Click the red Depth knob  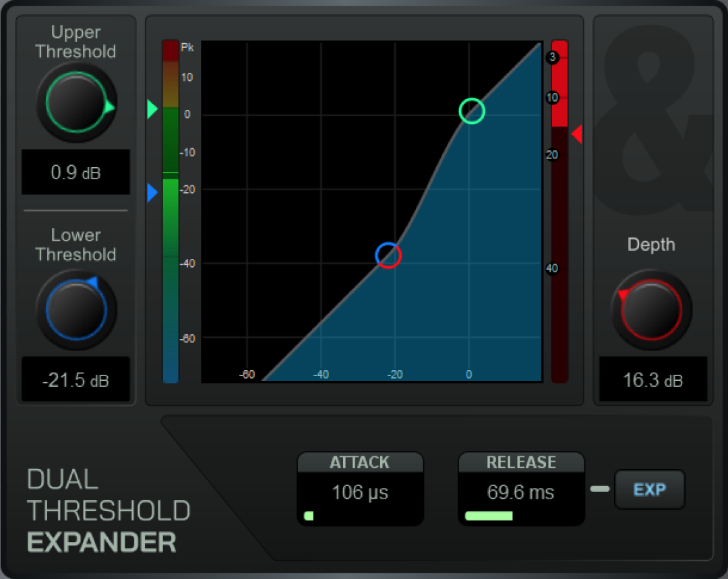tap(651, 309)
